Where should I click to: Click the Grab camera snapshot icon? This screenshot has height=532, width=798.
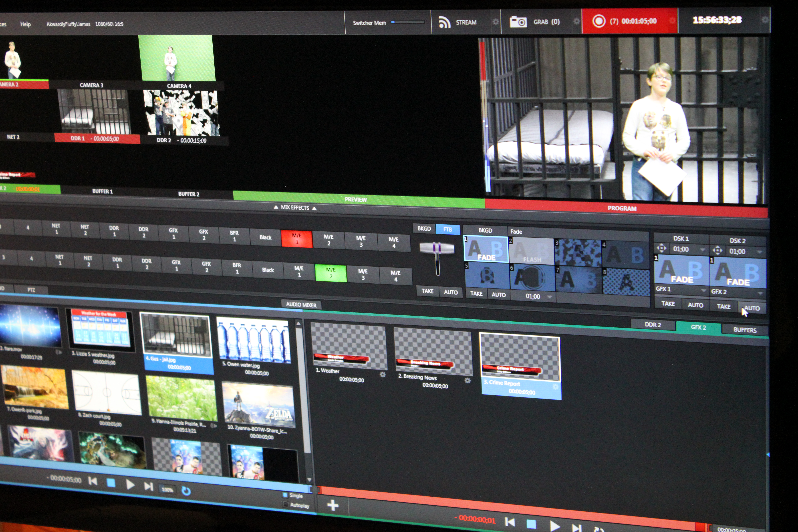pos(518,22)
